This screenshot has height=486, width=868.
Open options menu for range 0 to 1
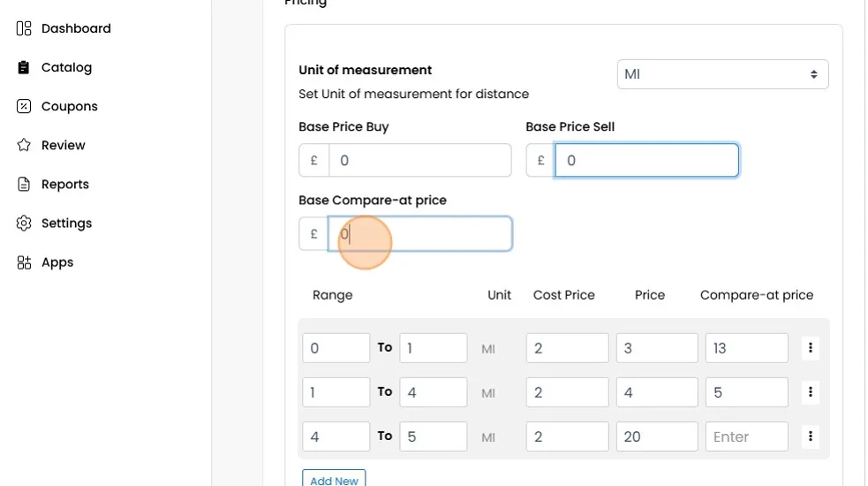(x=811, y=347)
